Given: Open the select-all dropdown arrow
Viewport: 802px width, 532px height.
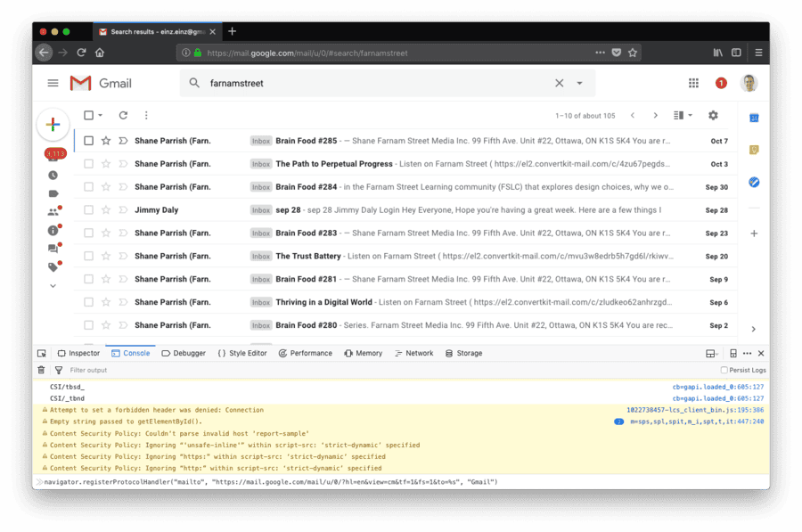Looking at the screenshot, I should click(x=100, y=115).
